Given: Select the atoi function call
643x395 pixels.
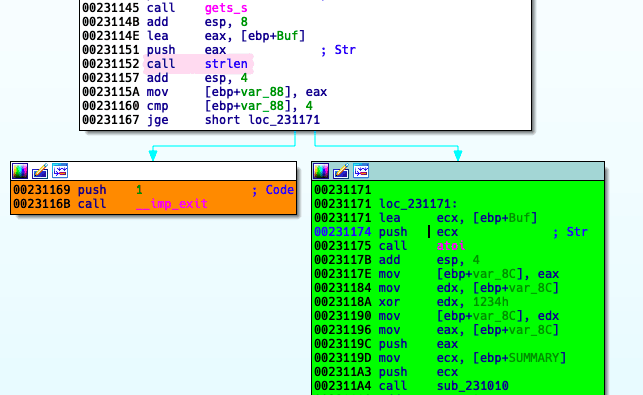Looking at the screenshot, I should (451, 246).
